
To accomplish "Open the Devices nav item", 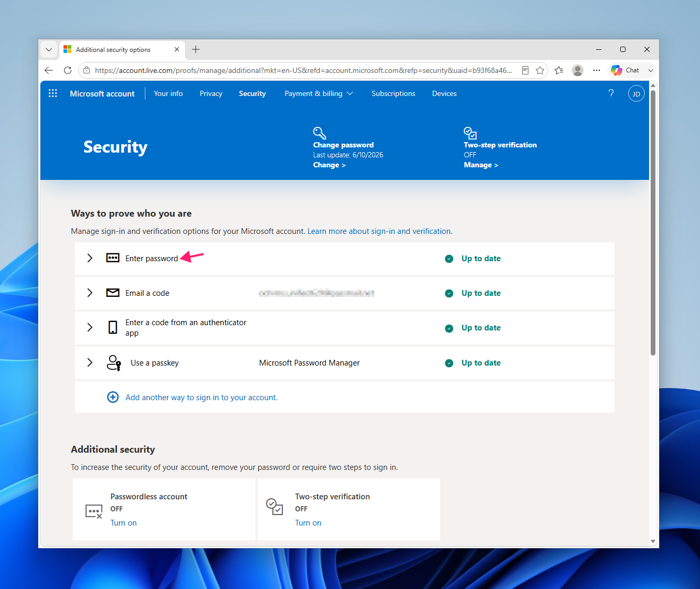I will 444,93.
